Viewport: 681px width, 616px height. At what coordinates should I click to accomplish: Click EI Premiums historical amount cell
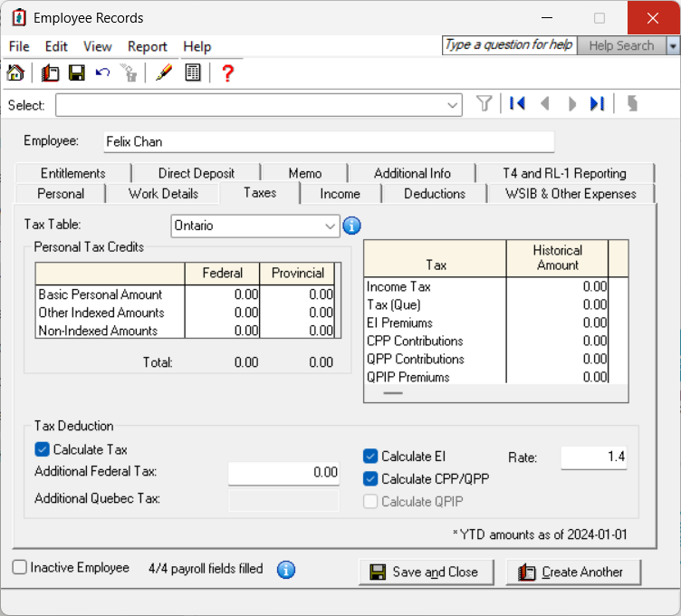[x=557, y=322]
